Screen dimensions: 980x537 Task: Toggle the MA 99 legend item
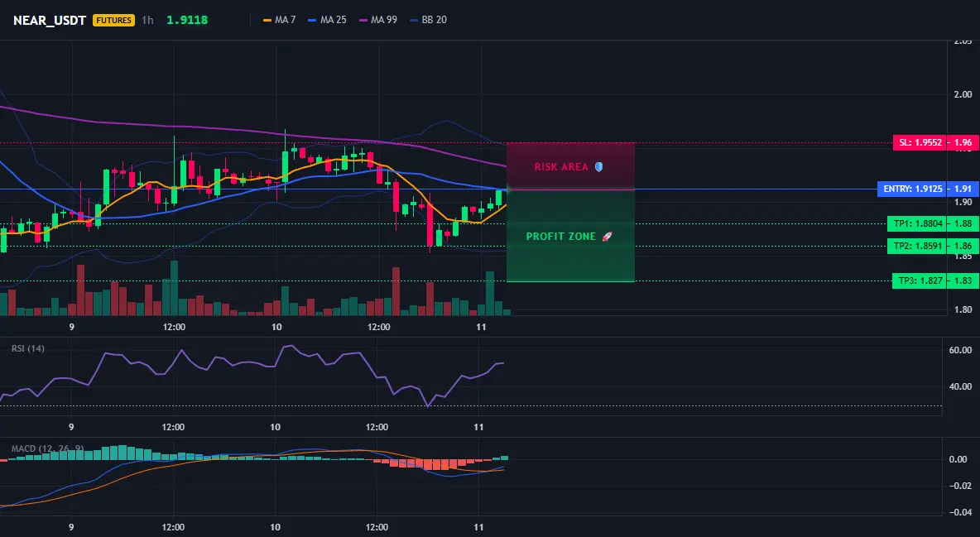378,20
